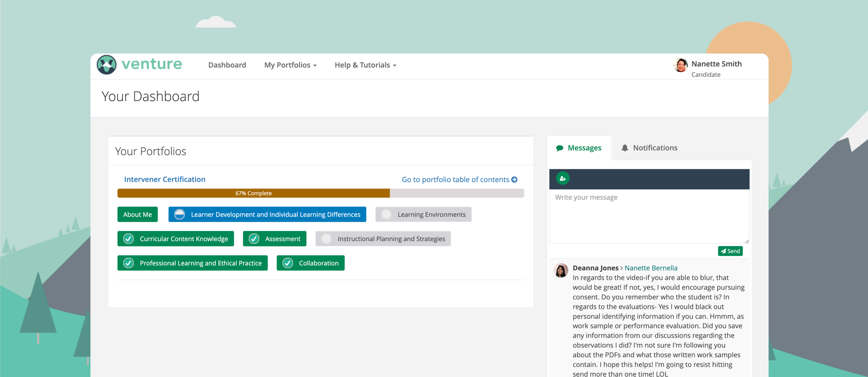This screenshot has height=377, width=868.
Task: Click the arrow icon beside portfolio table of contents
Action: 514,180
